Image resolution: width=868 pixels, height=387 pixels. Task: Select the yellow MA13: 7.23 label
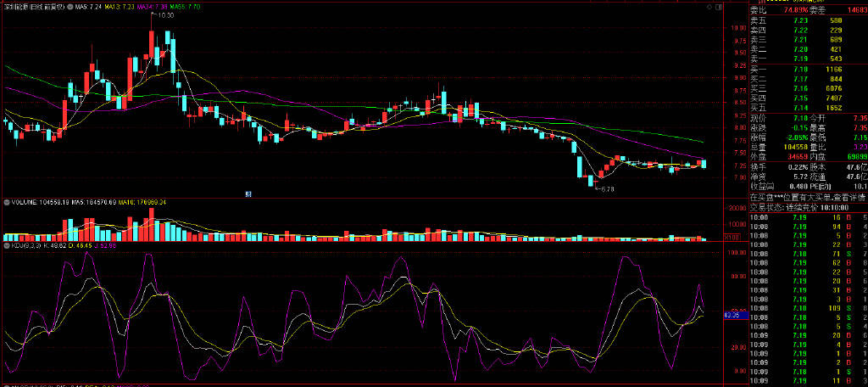(120, 7)
